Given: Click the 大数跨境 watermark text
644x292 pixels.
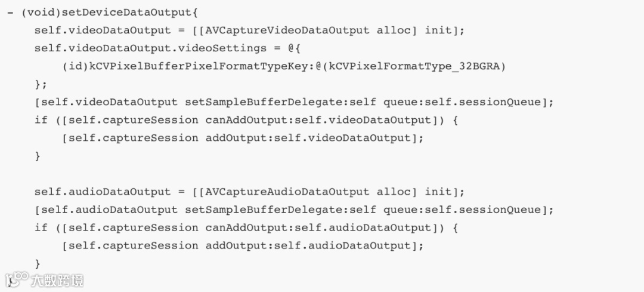Looking at the screenshot, I should tap(57, 281).
